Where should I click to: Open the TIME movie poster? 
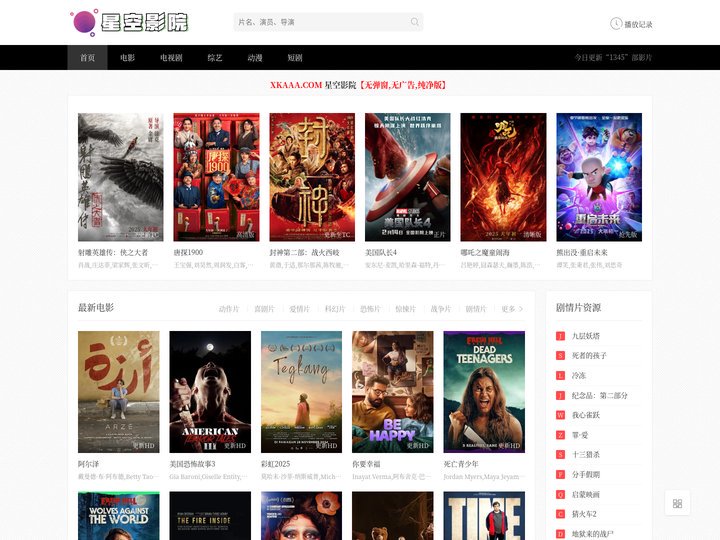pyautogui.click(x=484, y=516)
